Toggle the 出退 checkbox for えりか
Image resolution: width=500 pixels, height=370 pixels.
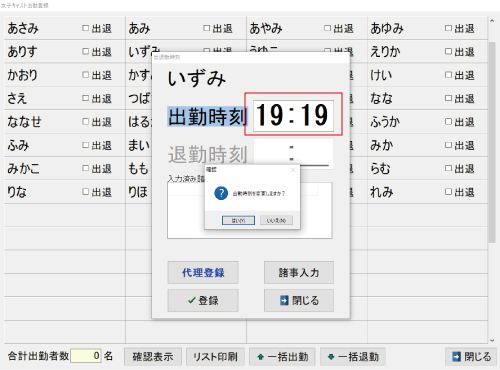[x=448, y=51]
